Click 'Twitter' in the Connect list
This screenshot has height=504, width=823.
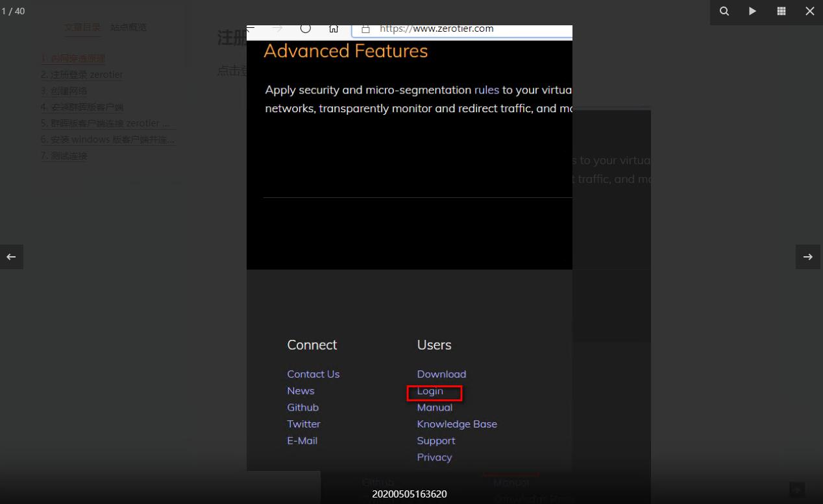[x=304, y=424]
